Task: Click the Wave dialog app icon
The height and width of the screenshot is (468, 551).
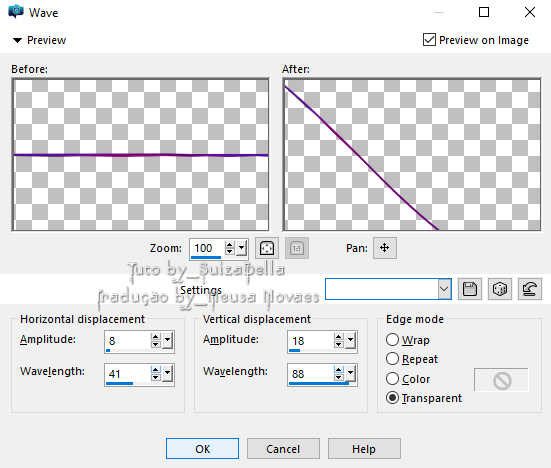Action: tap(15, 12)
